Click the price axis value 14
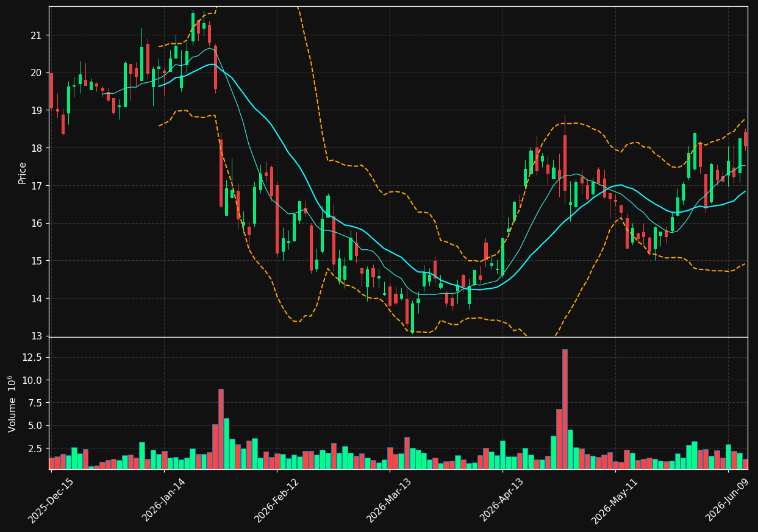758x532 pixels. point(36,299)
